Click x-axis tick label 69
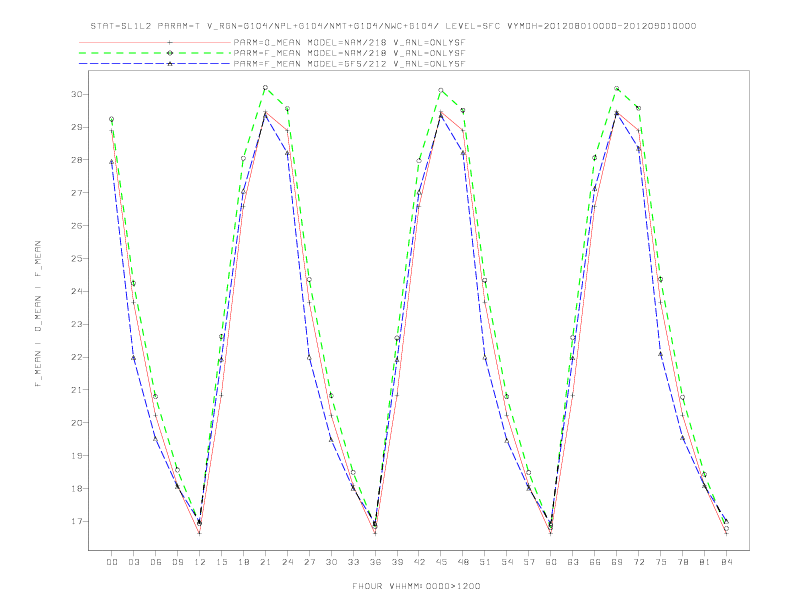The height and width of the screenshot is (612, 792). pyautogui.click(x=617, y=562)
